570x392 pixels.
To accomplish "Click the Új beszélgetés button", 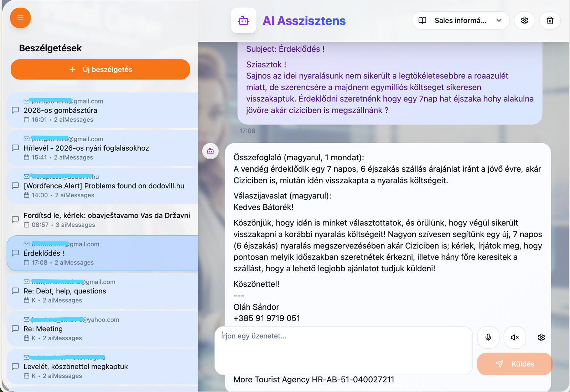I will [100, 69].
